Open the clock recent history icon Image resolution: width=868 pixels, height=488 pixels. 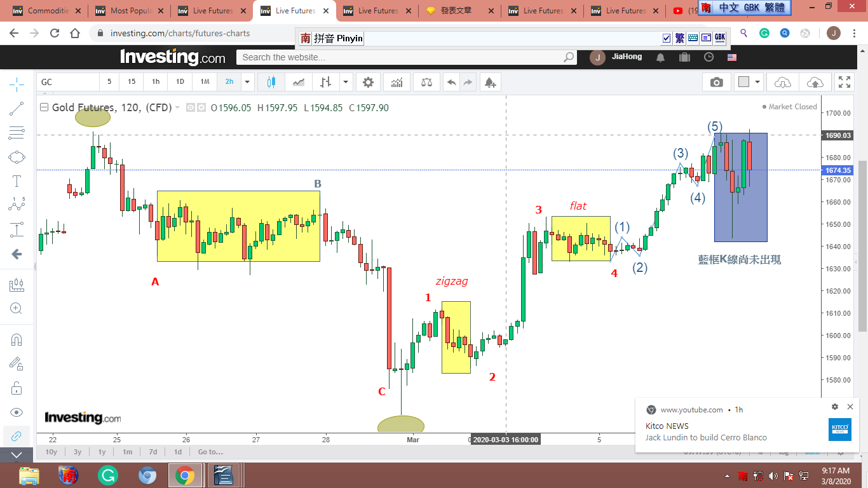tap(709, 57)
